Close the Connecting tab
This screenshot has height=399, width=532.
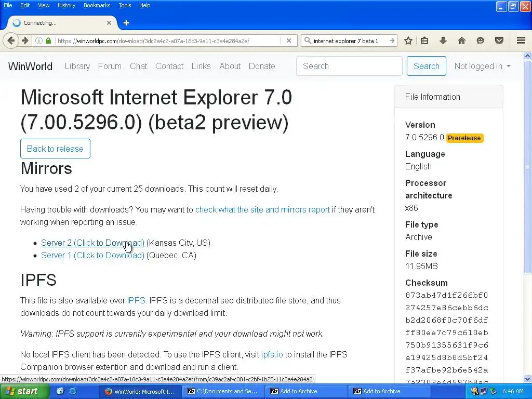click(x=109, y=23)
